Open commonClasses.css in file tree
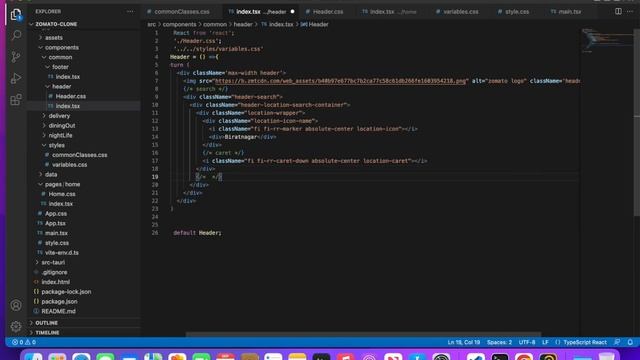Image resolution: width=640 pixels, height=360 pixels. (x=79, y=155)
